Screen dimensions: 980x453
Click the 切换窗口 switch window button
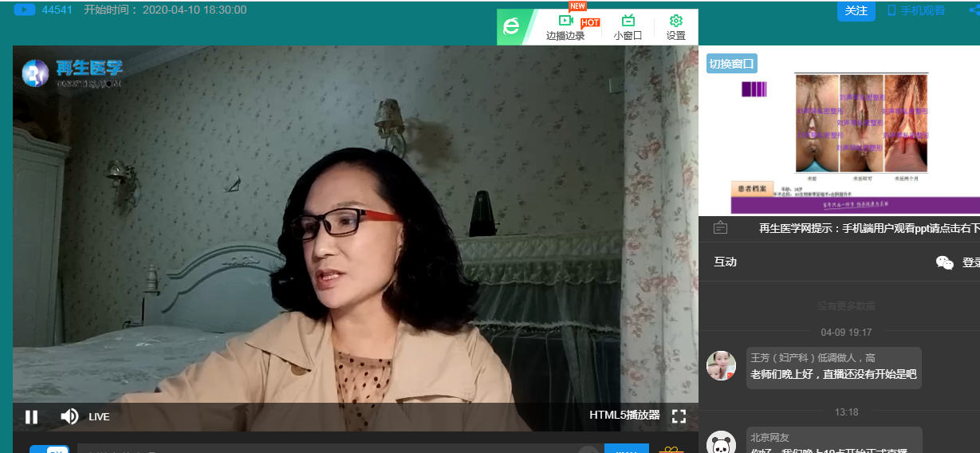731,64
